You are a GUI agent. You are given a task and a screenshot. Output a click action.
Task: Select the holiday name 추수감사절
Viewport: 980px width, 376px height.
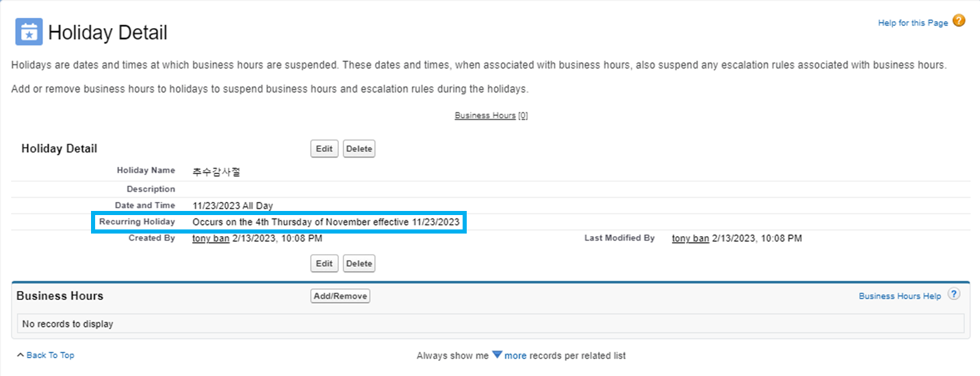point(216,172)
